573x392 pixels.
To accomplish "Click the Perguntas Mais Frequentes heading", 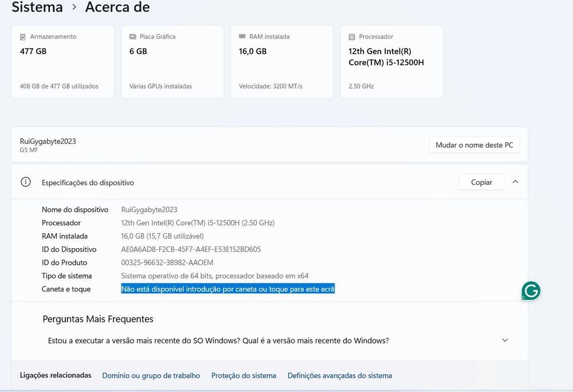I will click(x=98, y=319).
